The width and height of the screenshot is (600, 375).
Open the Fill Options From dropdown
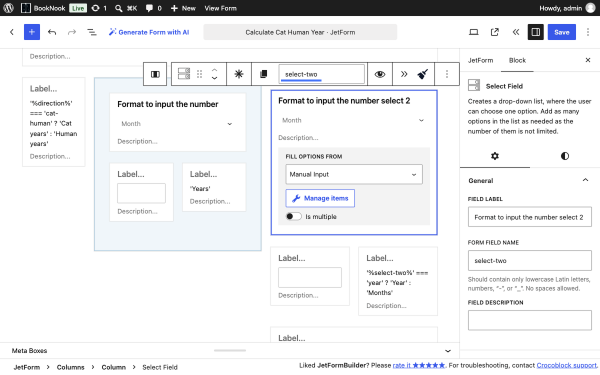click(354, 174)
